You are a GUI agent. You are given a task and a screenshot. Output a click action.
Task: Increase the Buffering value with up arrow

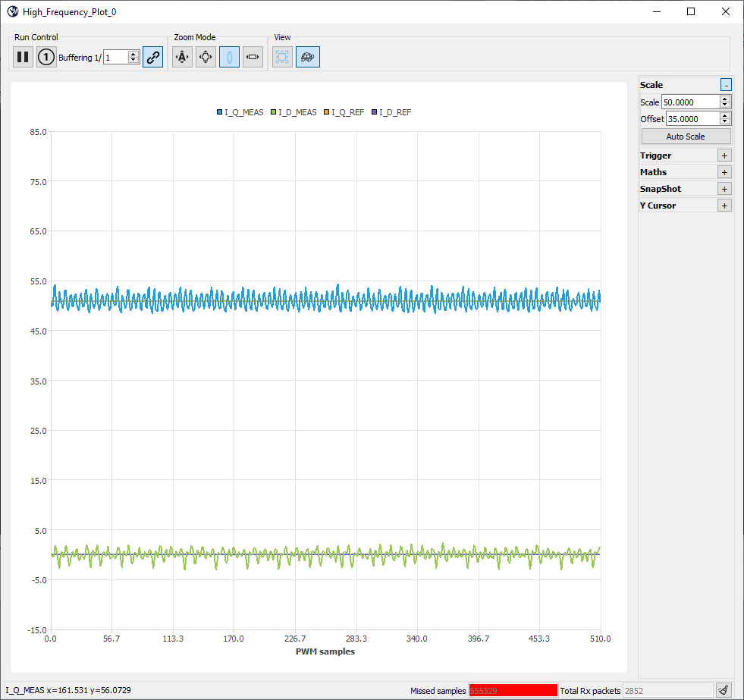[133, 54]
